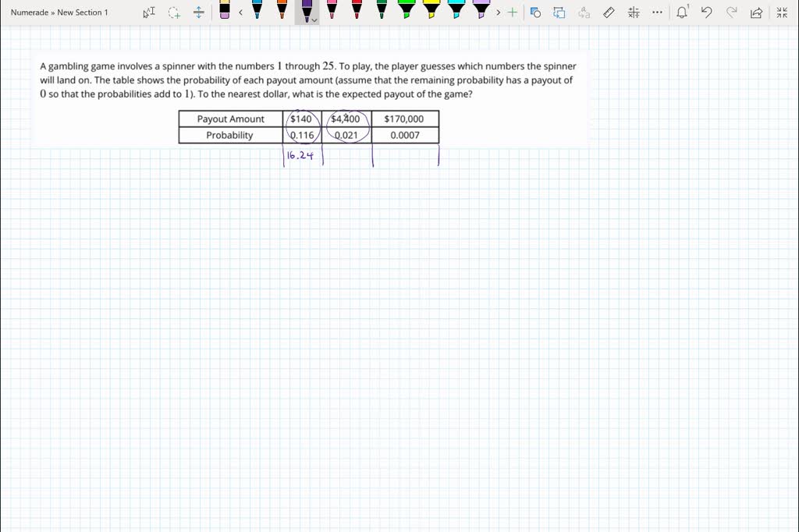This screenshot has height=532, width=799.
Task: Choose the Insert or Remove Space tool
Action: coord(199,12)
